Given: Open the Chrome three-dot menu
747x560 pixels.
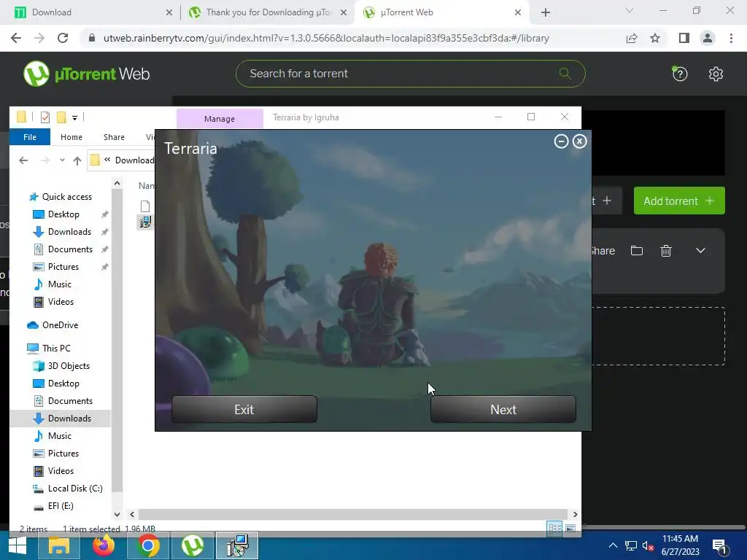Looking at the screenshot, I should [731, 38].
